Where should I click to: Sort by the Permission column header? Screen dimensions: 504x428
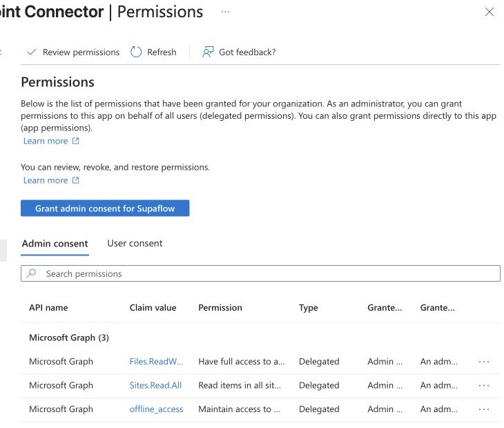point(220,308)
